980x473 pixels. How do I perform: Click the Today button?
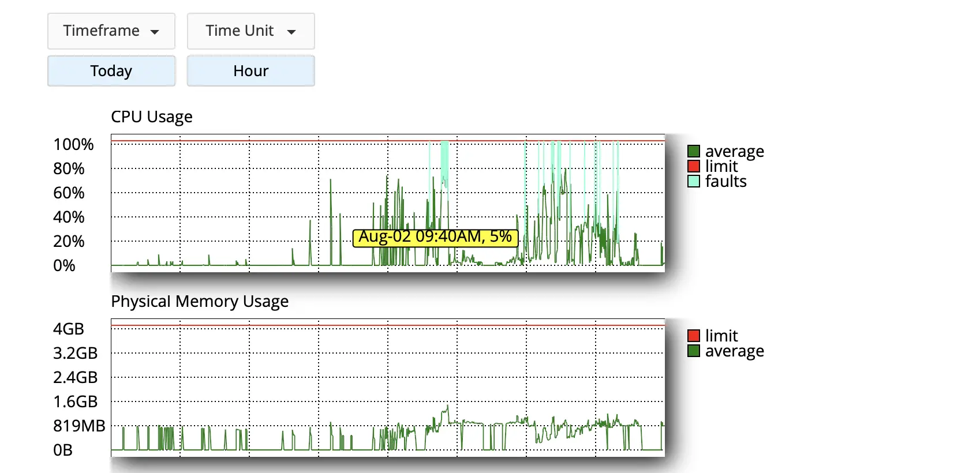[x=111, y=71]
